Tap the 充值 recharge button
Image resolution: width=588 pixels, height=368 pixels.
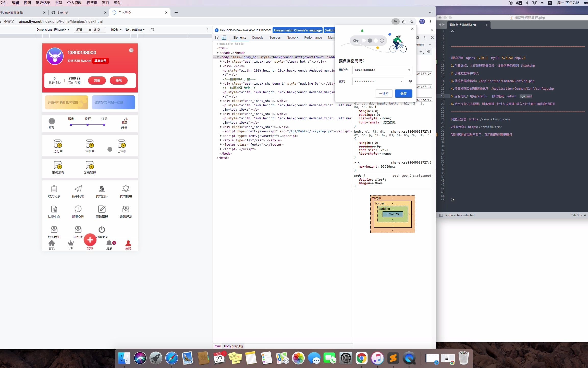point(97,80)
